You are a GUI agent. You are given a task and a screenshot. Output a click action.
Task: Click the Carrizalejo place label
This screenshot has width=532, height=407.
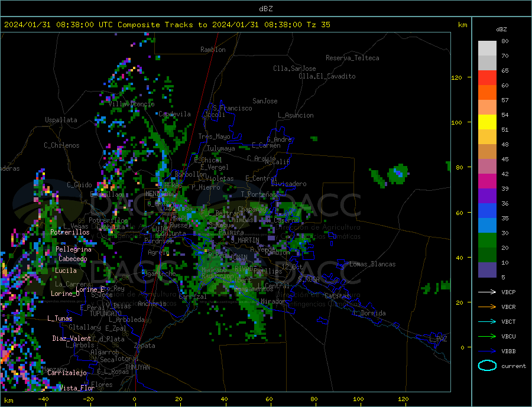[x=67, y=373]
